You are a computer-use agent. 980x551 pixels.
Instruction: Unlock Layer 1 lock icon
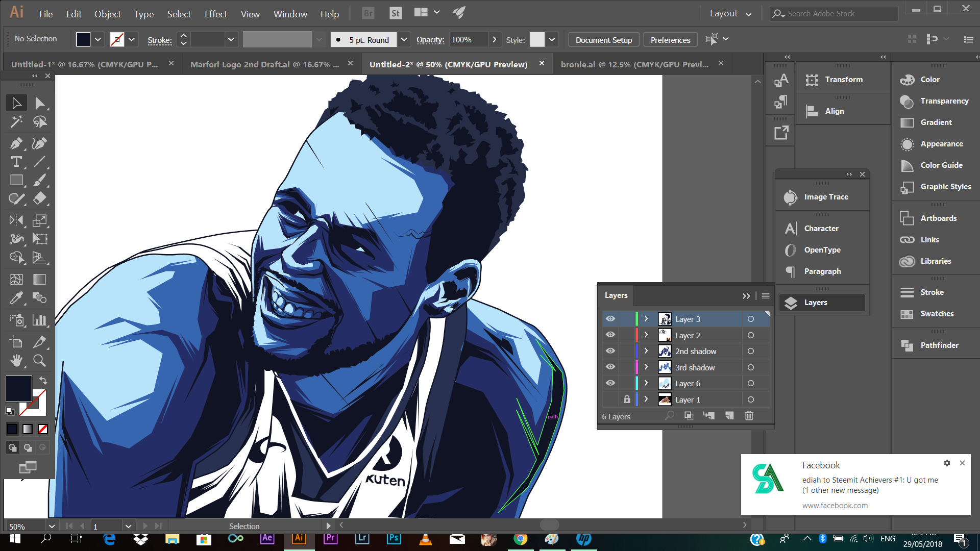(x=627, y=399)
